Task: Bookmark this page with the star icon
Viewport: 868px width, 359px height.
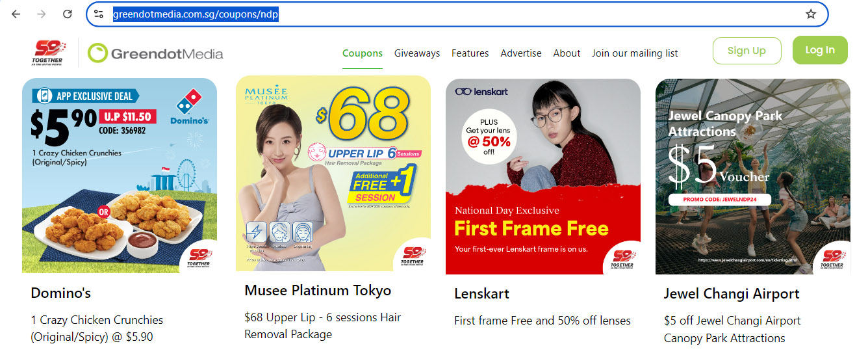Action: tap(811, 14)
